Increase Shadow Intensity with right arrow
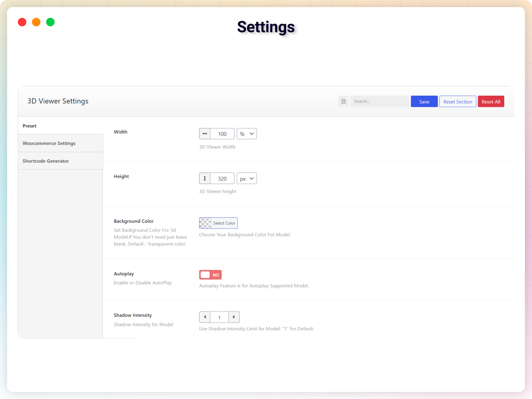Screen dimensions: 532x399 tap(234, 317)
